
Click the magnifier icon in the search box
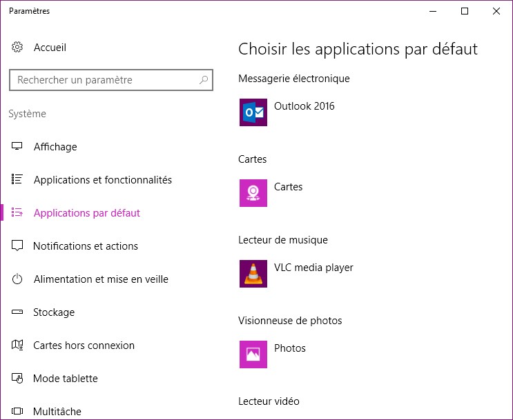(x=204, y=80)
